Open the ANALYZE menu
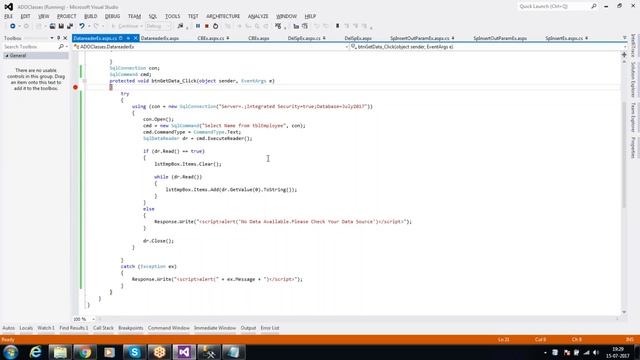Image resolution: width=640 pixels, height=360 pixels. coord(258,16)
